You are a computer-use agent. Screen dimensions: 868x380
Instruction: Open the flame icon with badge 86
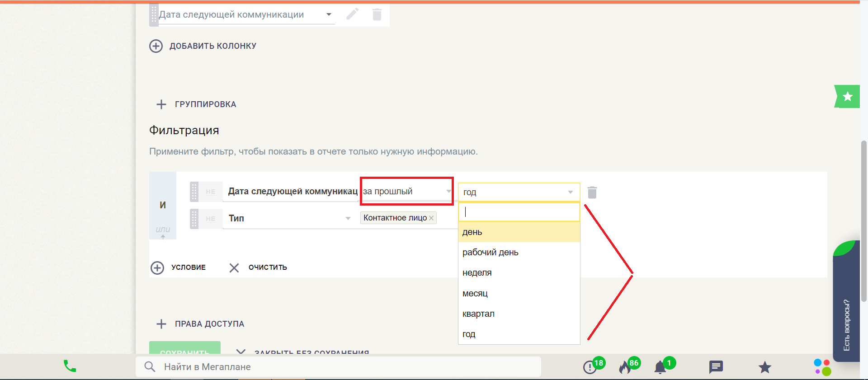(x=625, y=367)
